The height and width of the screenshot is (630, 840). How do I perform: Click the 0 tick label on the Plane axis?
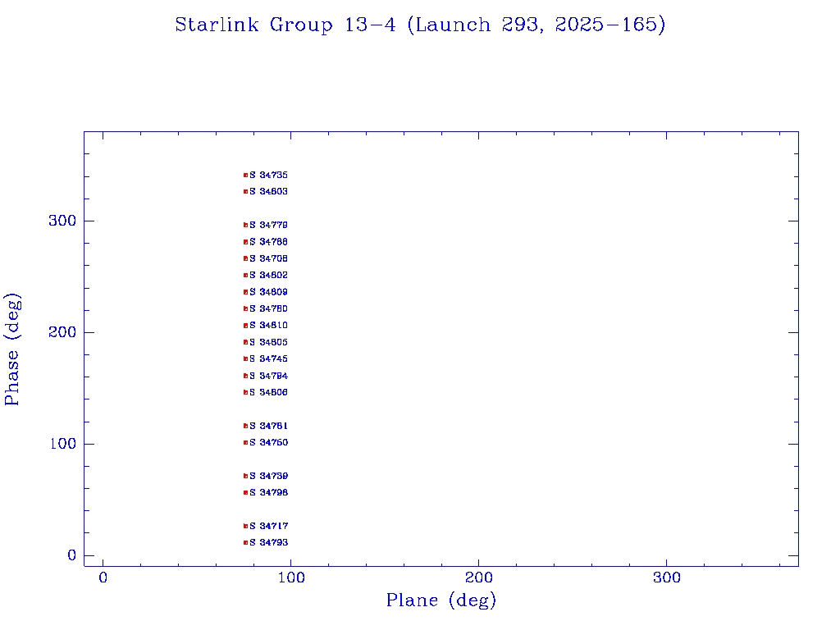103,577
